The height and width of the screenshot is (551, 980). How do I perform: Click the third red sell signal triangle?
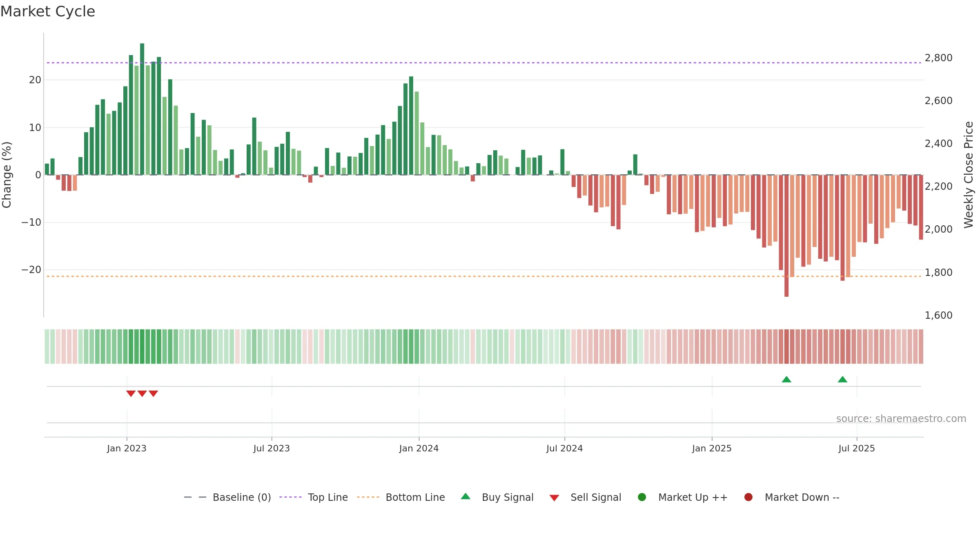tap(153, 393)
